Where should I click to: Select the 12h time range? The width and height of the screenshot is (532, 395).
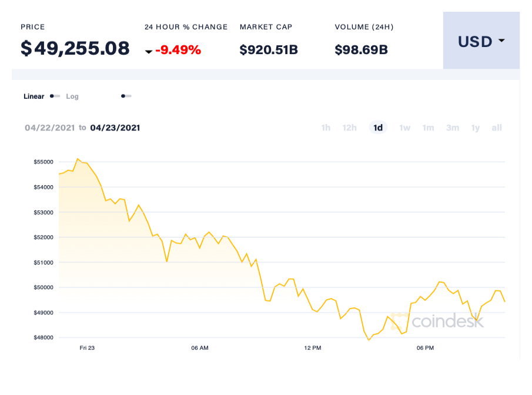coord(349,128)
